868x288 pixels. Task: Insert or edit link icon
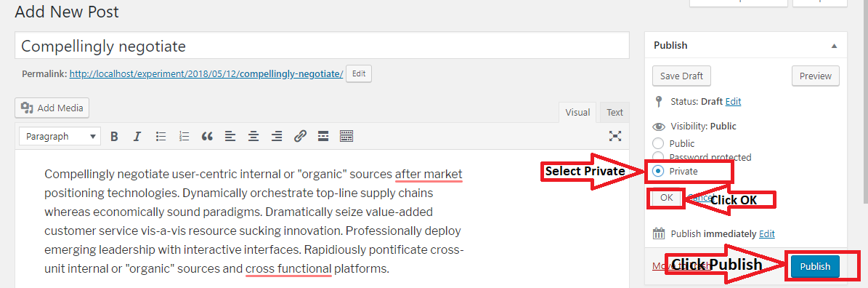[x=300, y=136]
